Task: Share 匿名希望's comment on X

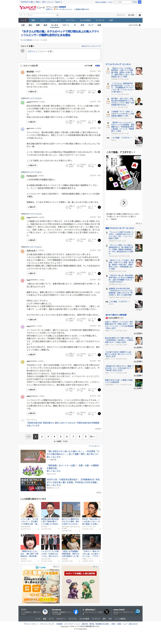Action: [x=99, y=92]
